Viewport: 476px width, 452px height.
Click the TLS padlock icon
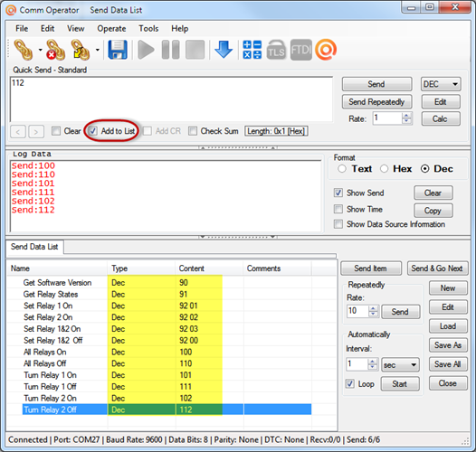[x=276, y=50]
